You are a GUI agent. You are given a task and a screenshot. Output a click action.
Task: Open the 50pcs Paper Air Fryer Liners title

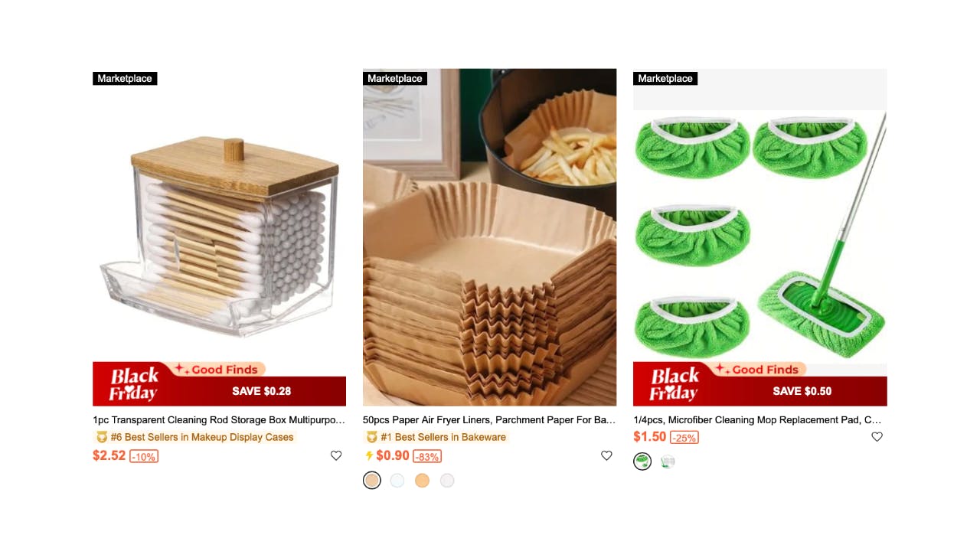pos(489,420)
